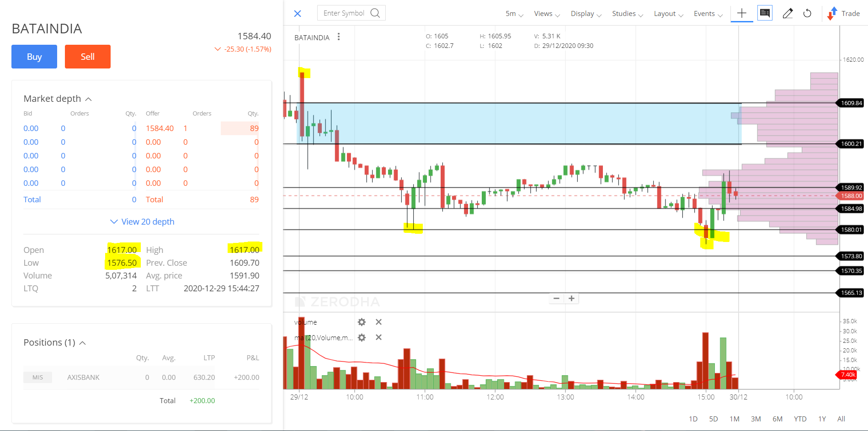Screen dimensions: 868x431
Task: Click the blue Buy button
Action: click(34, 57)
